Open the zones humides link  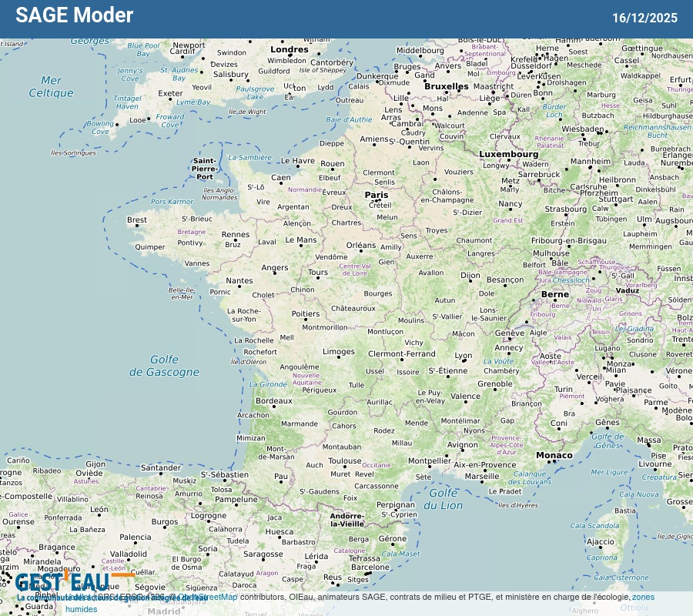(x=643, y=596)
